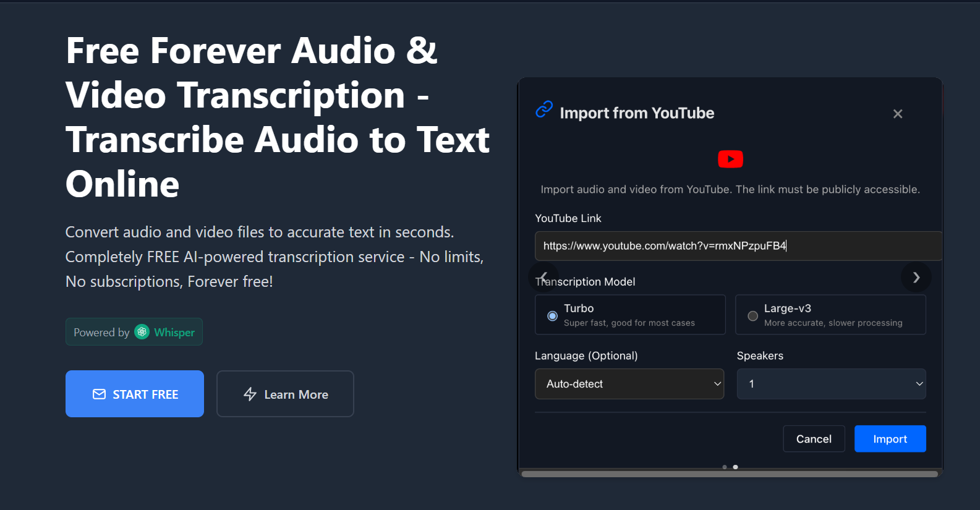Focus the YouTube Link input field

pyautogui.click(x=738, y=246)
